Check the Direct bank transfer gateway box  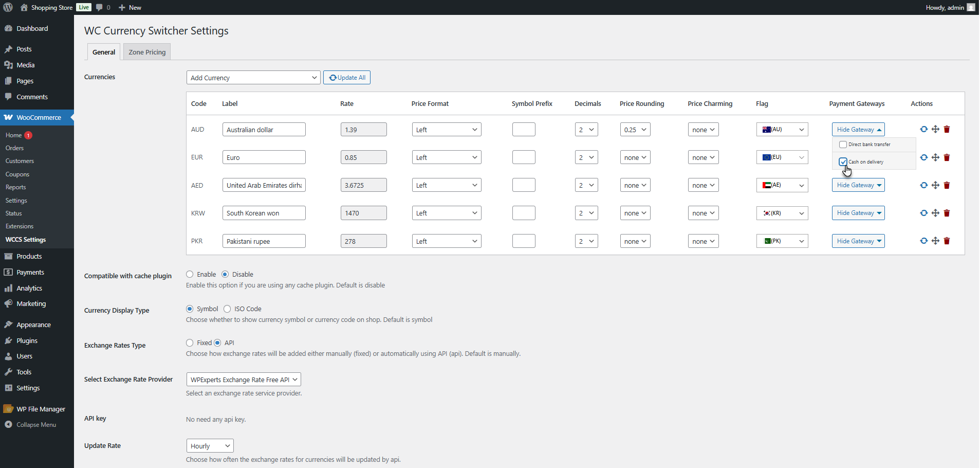(843, 145)
